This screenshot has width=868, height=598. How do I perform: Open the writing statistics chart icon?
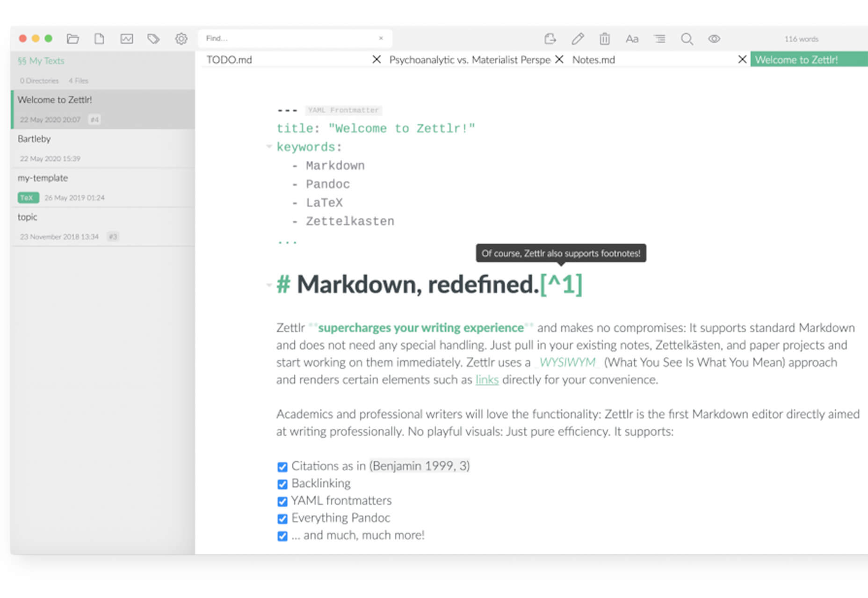point(127,39)
